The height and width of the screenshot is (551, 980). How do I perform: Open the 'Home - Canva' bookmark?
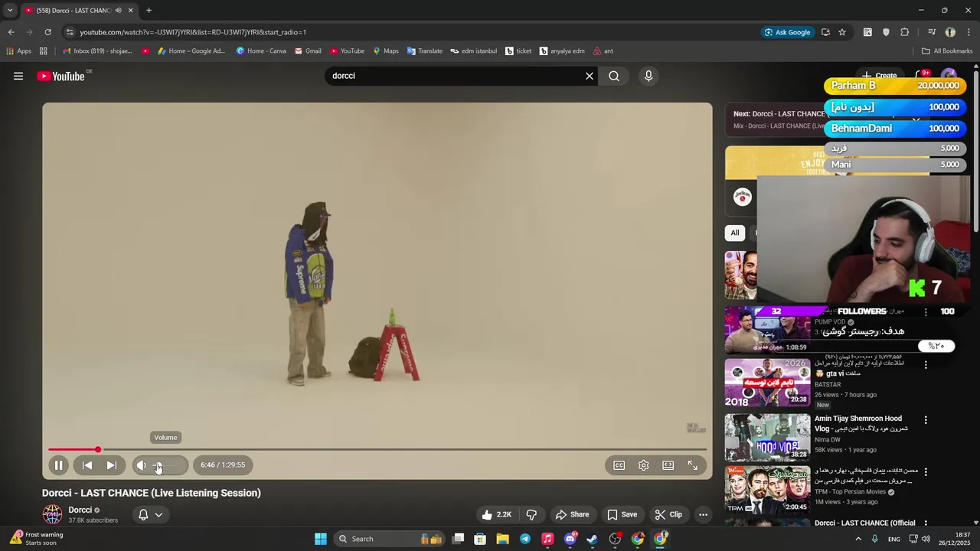pos(261,51)
